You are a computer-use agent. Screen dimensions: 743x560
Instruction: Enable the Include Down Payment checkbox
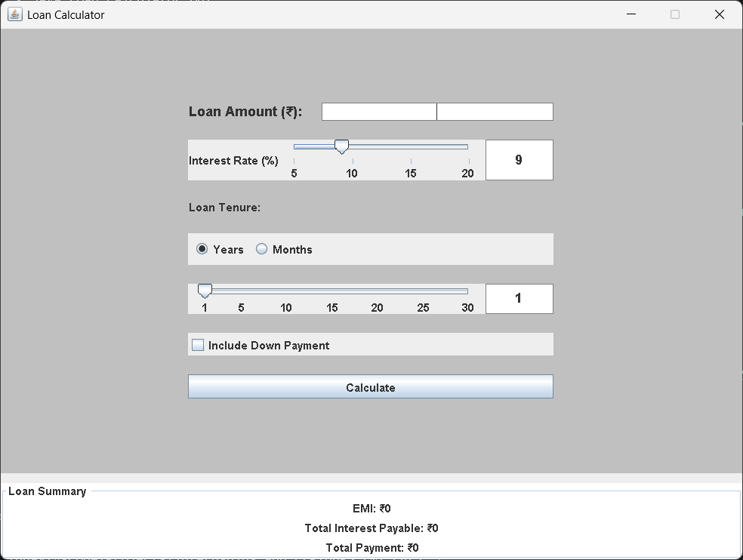pyautogui.click(x=198, y=345)
